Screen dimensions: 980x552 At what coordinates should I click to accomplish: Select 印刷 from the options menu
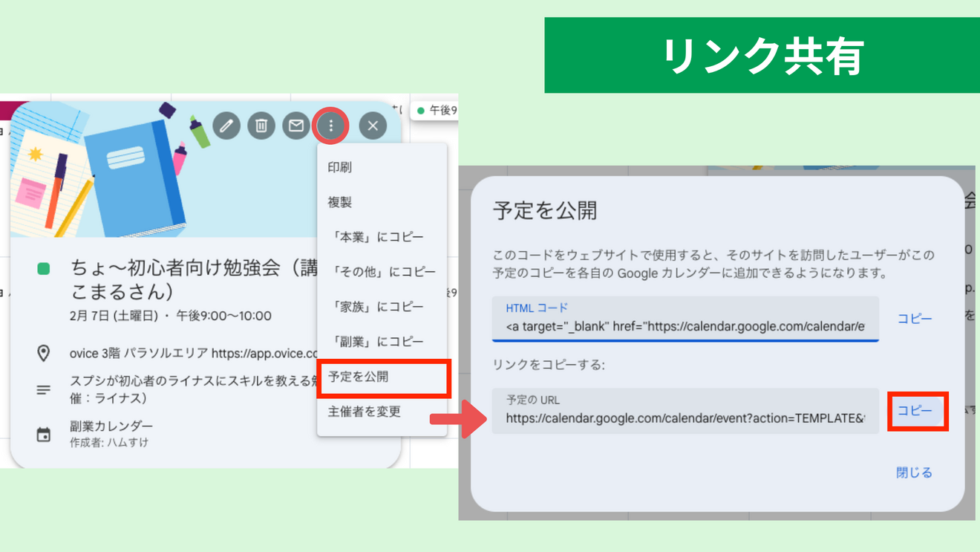382,167
